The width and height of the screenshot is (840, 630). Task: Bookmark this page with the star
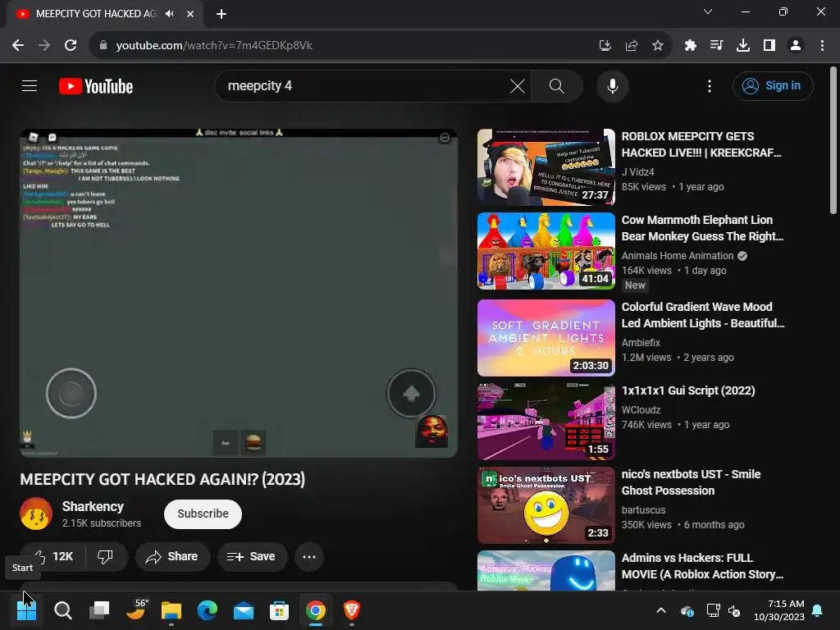658,46
